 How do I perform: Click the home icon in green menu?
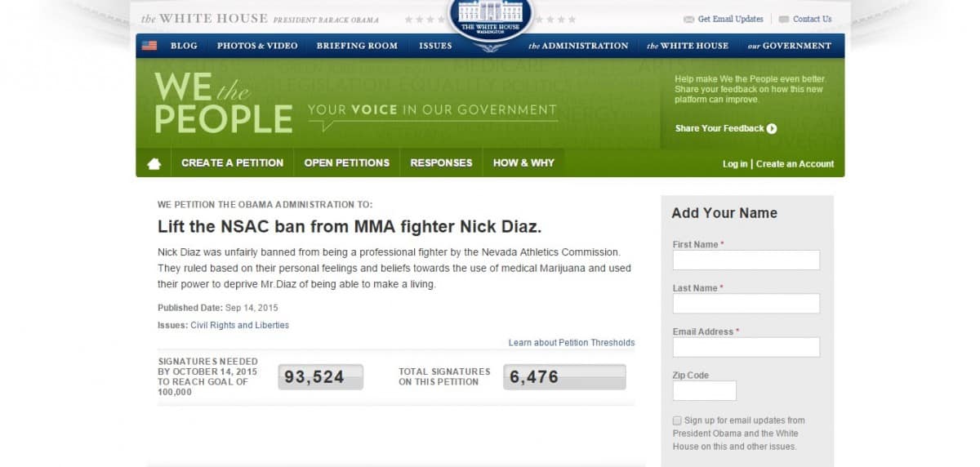[154, 163]
